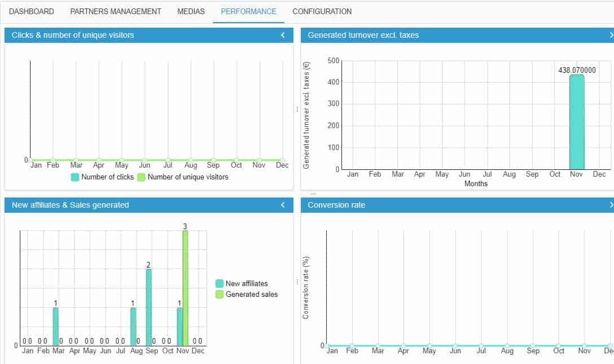Click the March new affiliates bar
This screenshot has width=614, height=364.
click(55, 326)
